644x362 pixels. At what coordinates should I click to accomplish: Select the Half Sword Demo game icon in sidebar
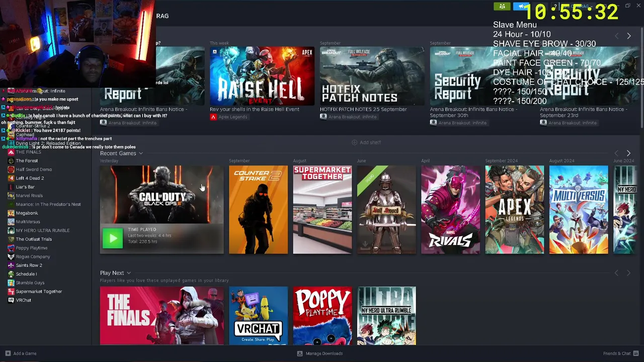11,169
